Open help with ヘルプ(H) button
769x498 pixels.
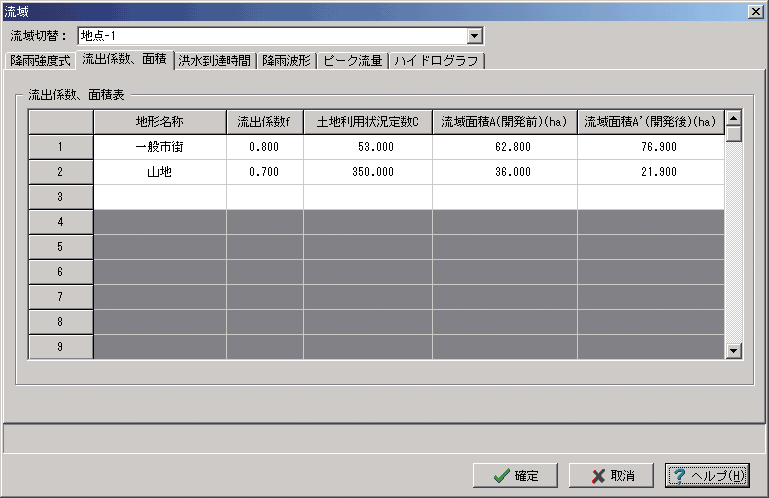(707, 475)
